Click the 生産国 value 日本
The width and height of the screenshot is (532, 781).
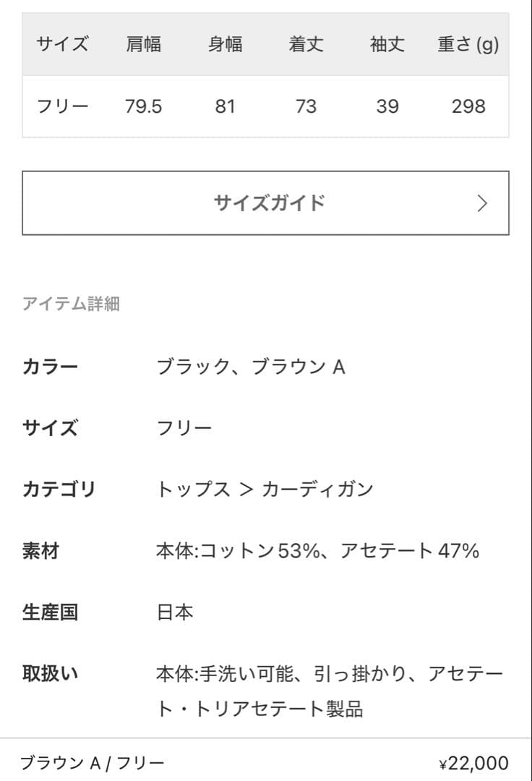[175, 613]
